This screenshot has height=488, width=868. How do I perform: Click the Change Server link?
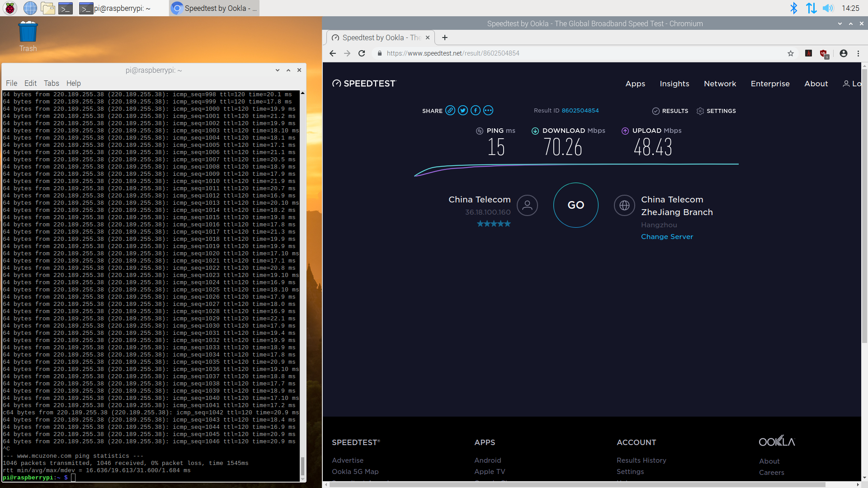(x=667, y=237)
